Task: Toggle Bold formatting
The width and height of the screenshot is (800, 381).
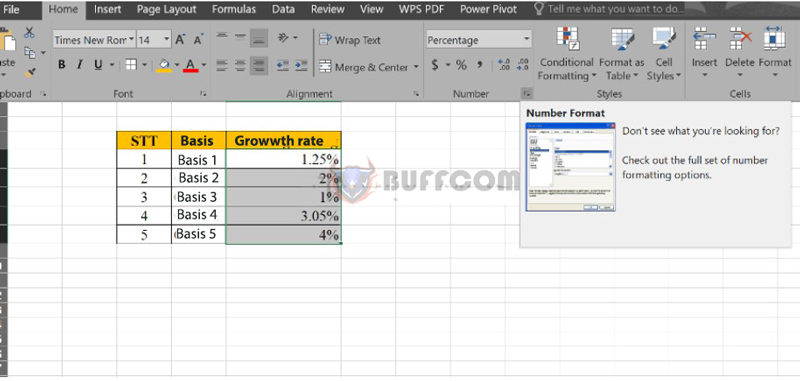Action: (x=62, y=65)
